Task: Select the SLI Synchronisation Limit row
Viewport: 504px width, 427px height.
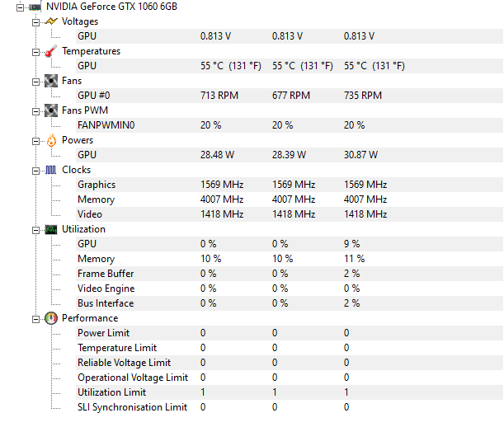Action: click(x=290, y=407)
